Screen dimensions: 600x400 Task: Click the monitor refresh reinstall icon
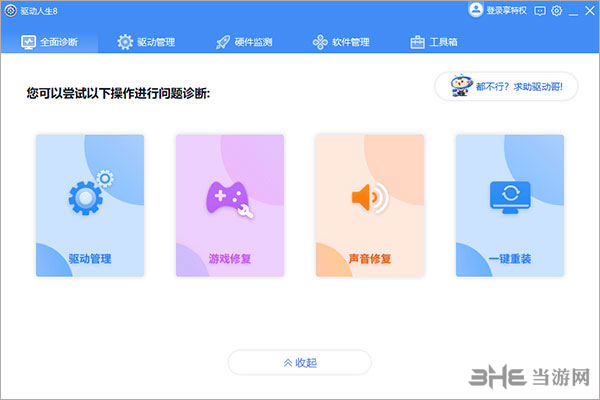(510, 198)
